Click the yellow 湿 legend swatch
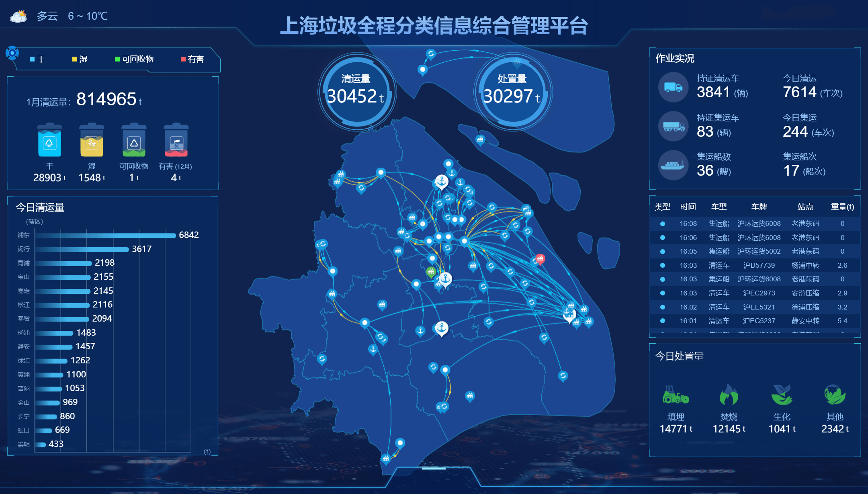868x494 pixels. click(x=75, y=59)
